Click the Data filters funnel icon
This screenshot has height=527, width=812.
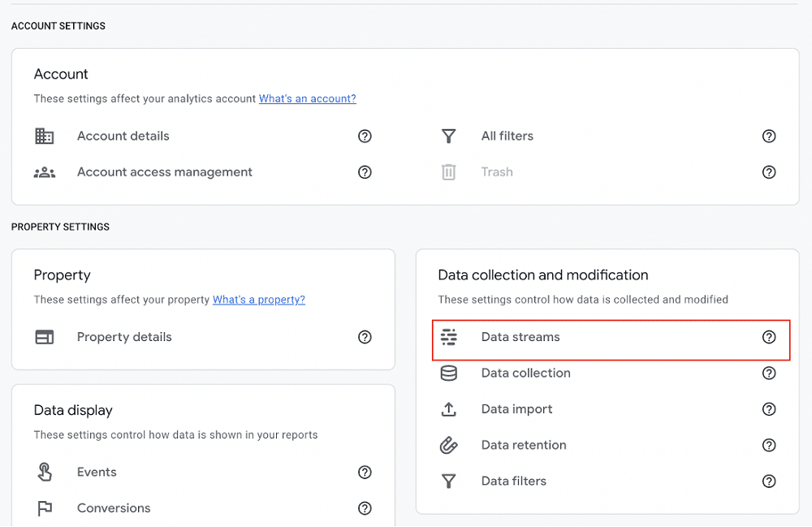point(448,481)
